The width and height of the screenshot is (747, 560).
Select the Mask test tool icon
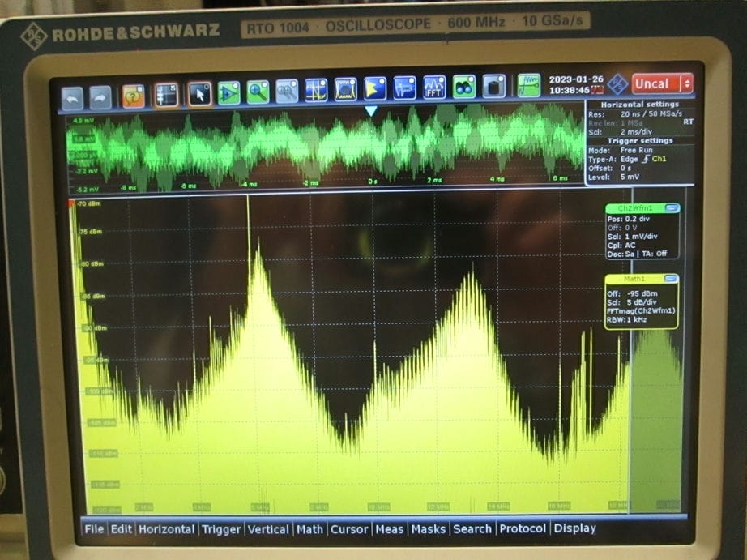[x=345, y=88]
